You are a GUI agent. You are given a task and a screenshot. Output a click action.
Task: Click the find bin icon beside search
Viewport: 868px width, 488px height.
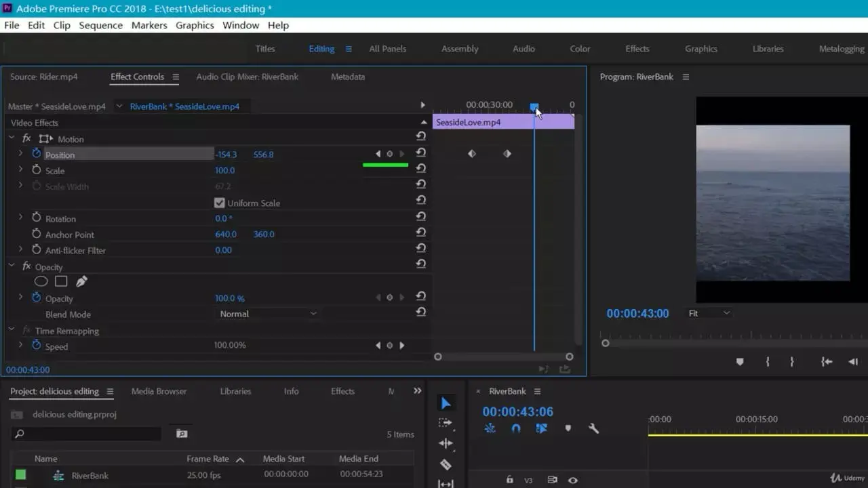(x=181, y=433)
